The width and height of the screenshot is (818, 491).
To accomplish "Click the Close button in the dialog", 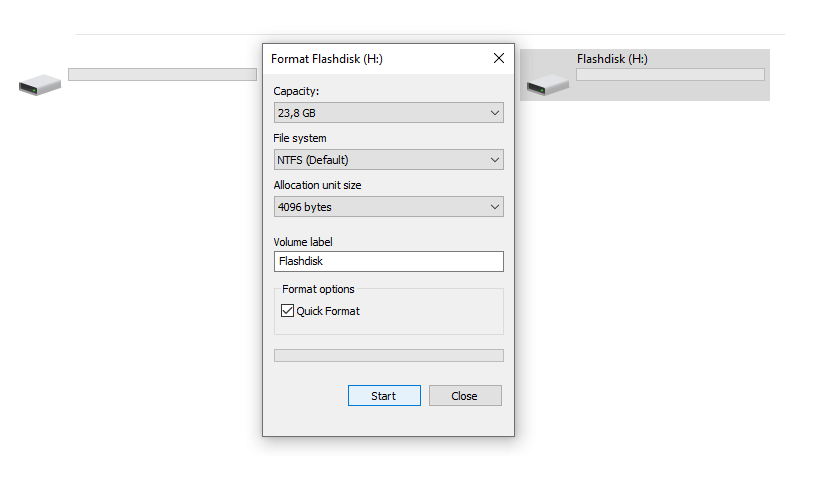I will point(465,396).
